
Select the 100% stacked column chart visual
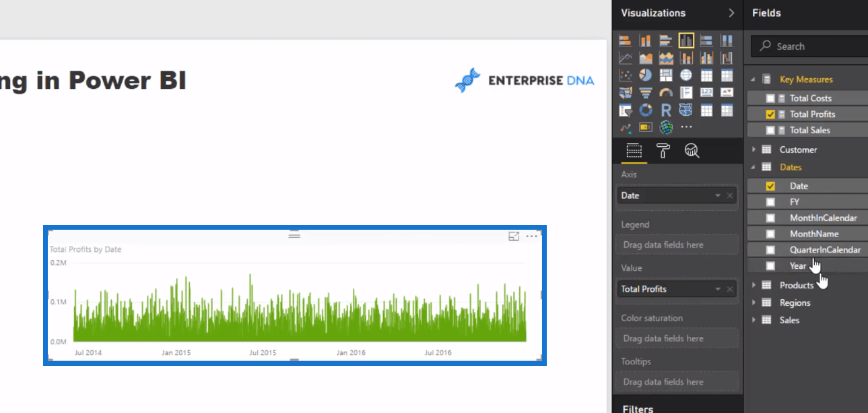click(x=727, y=40)
